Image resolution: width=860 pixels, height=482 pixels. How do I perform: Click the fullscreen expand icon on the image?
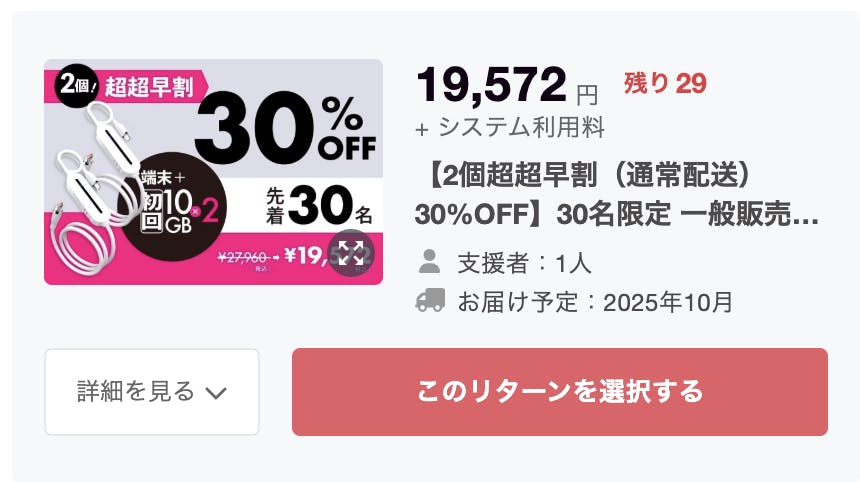point(350,253)
